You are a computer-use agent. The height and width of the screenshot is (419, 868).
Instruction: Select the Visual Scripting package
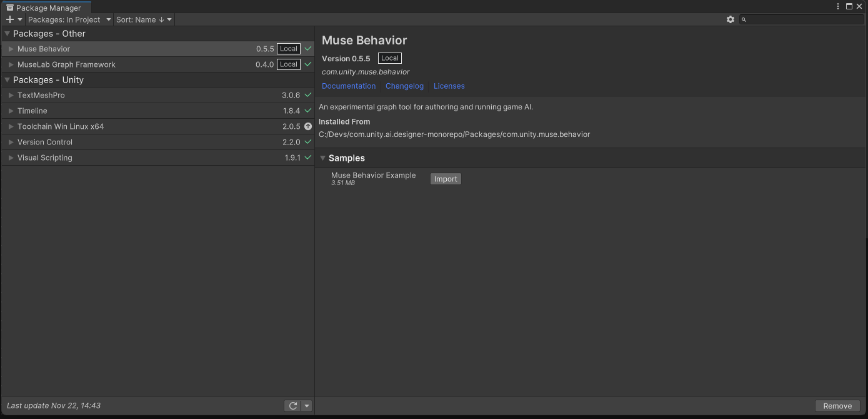tap(157, 158)
